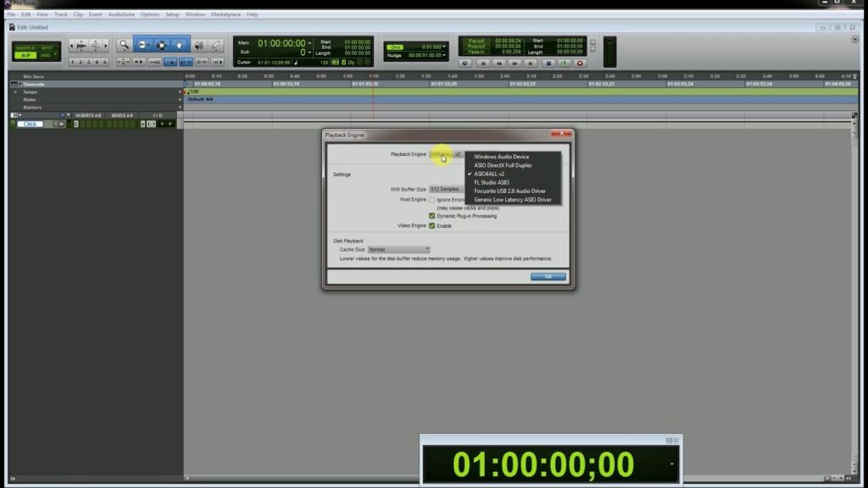Viewport: 868px width, 488px height.
Task: Open the AudioSuite menu
Action: [120, 14]
